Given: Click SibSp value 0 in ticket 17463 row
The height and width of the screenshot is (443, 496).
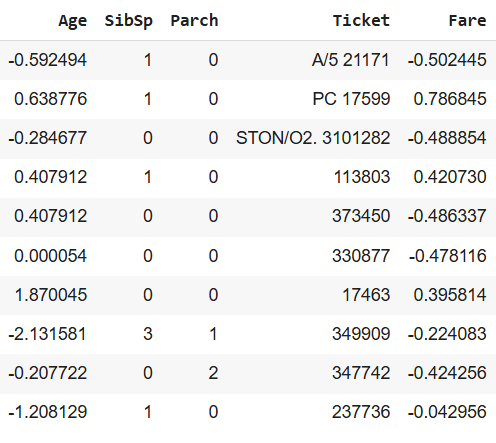Looking at the screenshot, I should pos(148,295).
